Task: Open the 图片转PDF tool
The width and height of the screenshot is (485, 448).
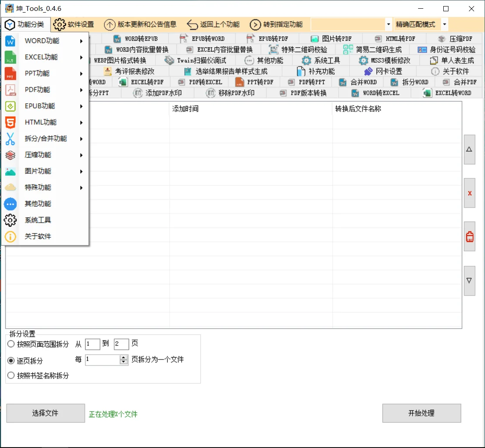Action: coord(331,39)
